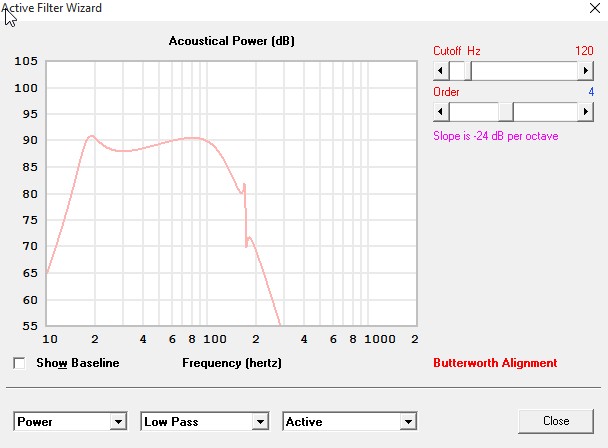
Task: Click the 1000 label on the frequency axis
Action: pos(380,339)
